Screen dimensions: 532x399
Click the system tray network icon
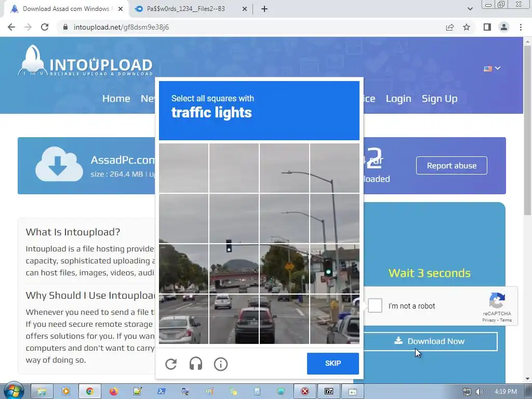coord(467,392)
